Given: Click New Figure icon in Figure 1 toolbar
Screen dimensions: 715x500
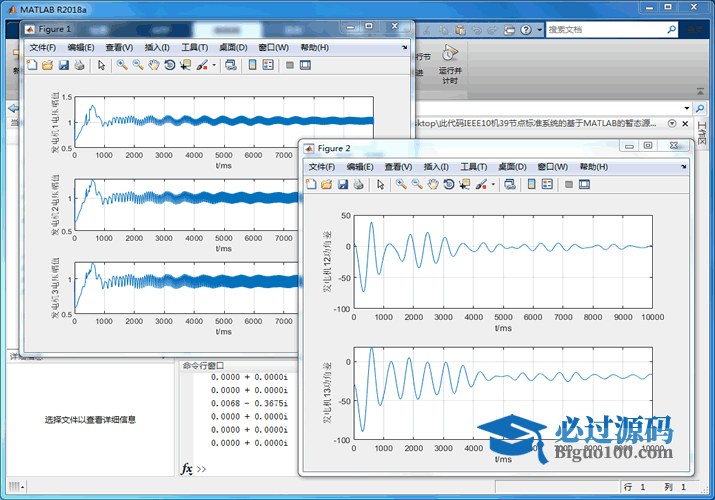Looking at the screenshot, I should (32, 65).
